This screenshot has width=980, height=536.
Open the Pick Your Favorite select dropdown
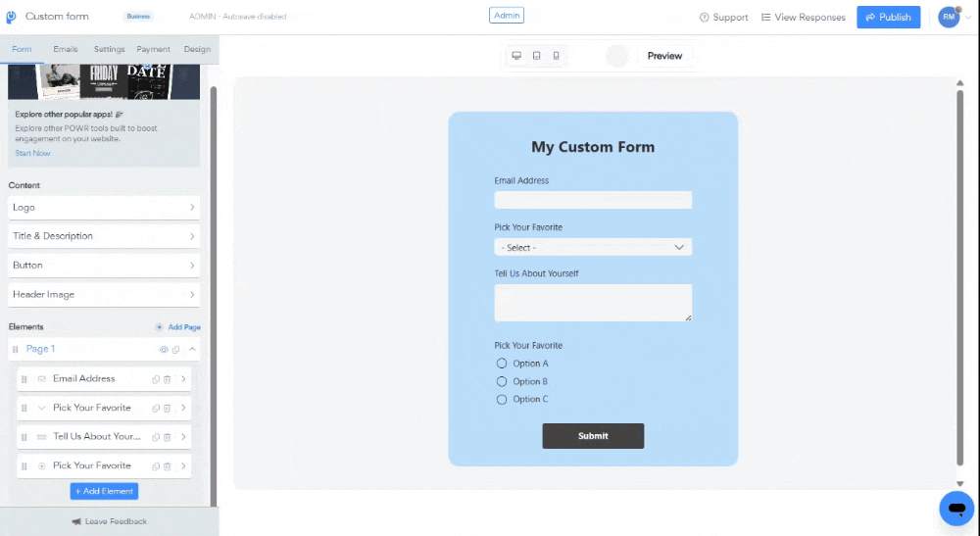(593, 247)
